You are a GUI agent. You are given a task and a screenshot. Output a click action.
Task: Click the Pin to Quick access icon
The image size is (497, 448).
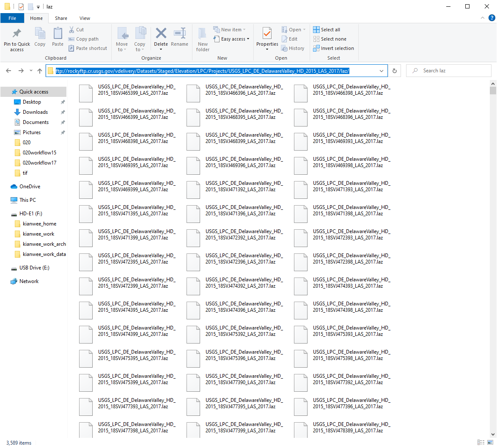click(x=17, y=34)
